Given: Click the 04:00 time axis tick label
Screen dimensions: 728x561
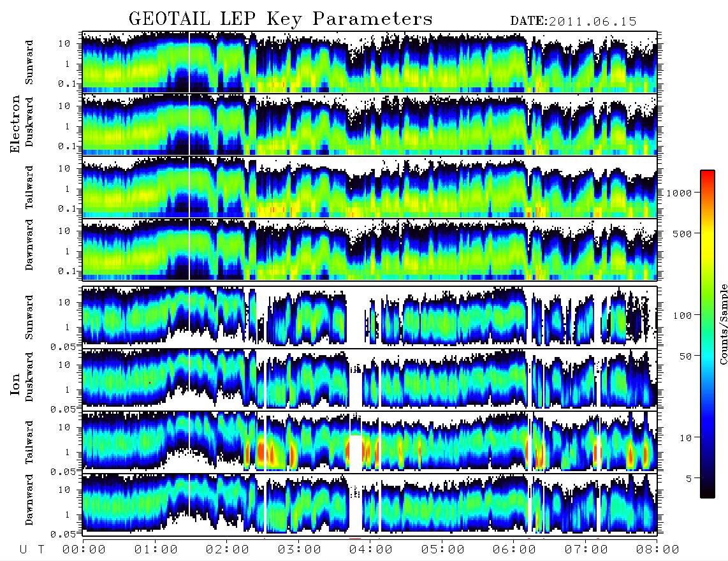Looking at the screenshot, I should tap(371, 550).
